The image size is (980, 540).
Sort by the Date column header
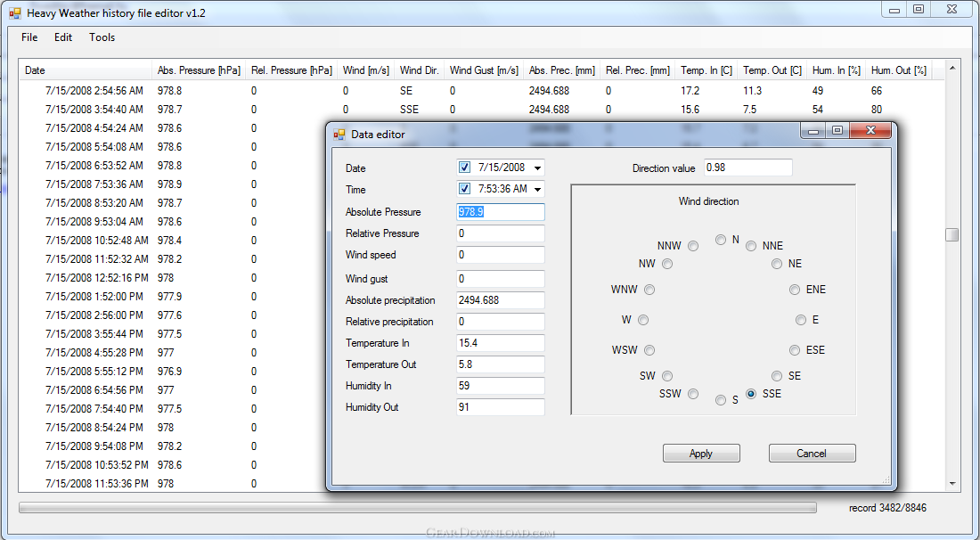tap(86, 70)
